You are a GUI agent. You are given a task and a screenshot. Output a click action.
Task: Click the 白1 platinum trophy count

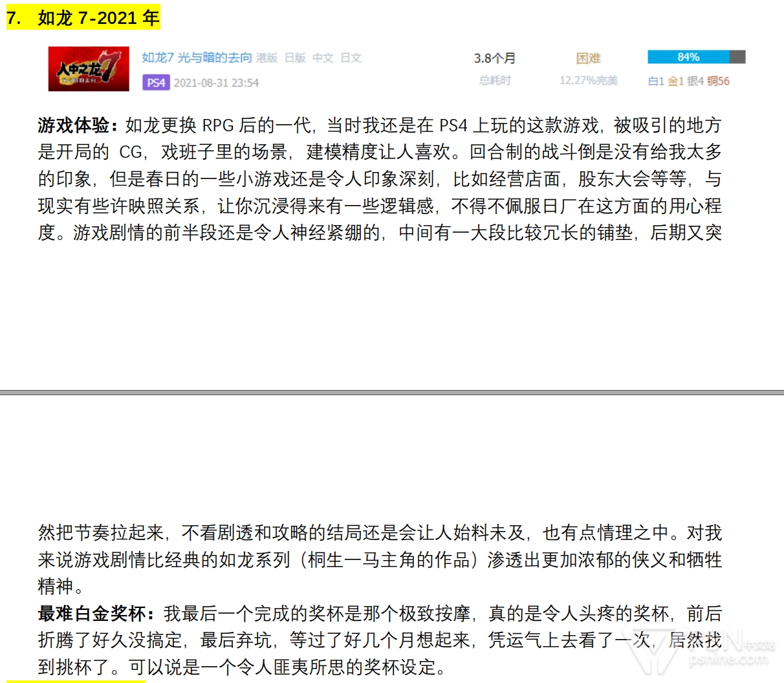(656, 81)
